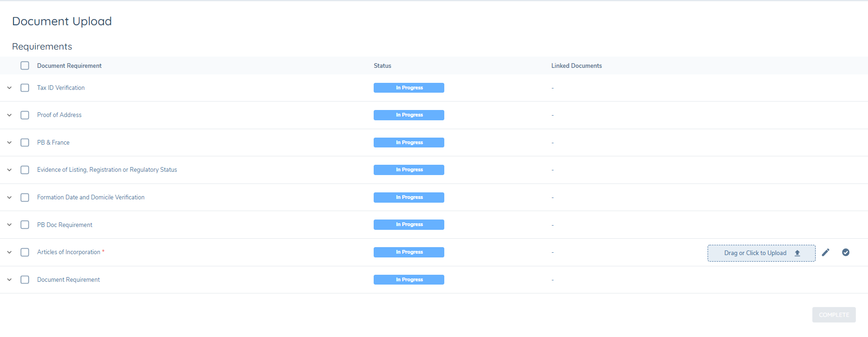Open Evidence of Listing, Registration requirement link
868x337 pixels.
click(107, 170)
